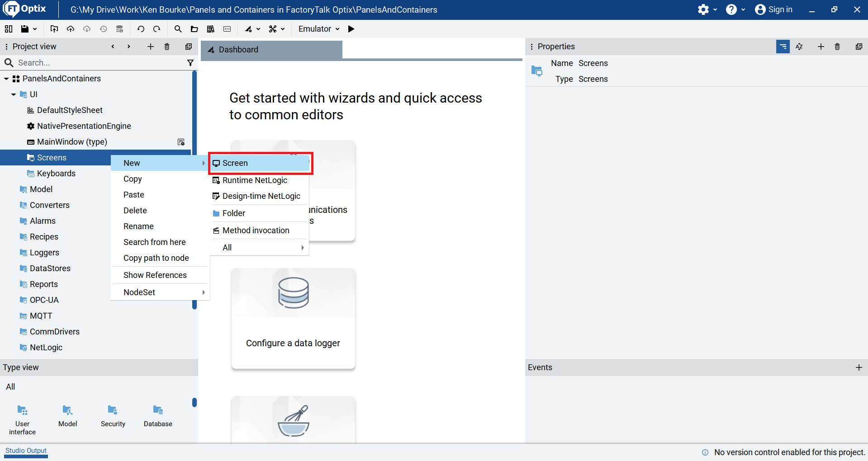Viewport: 868px width, 461px height.
Task: Click Rename in context menu
Action: (160, 226)
